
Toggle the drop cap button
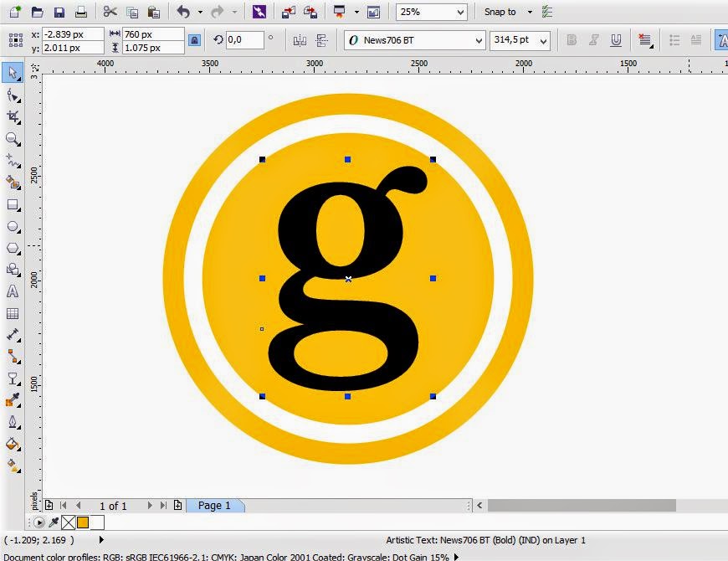click(x=695, y=40)
